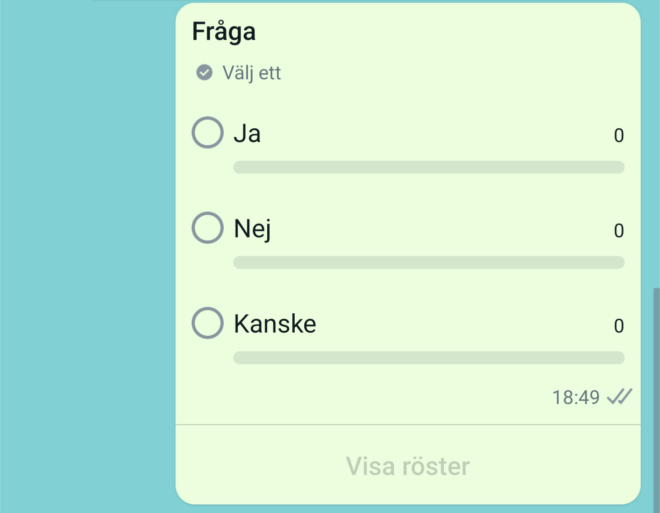Click the chat scrollbar on right edge
660x513 pixels.
(x=657, y=400)
